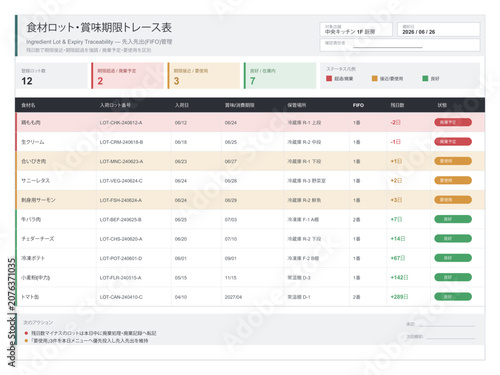Click the 入荷ロット番号 column header

tap(115, 105)
